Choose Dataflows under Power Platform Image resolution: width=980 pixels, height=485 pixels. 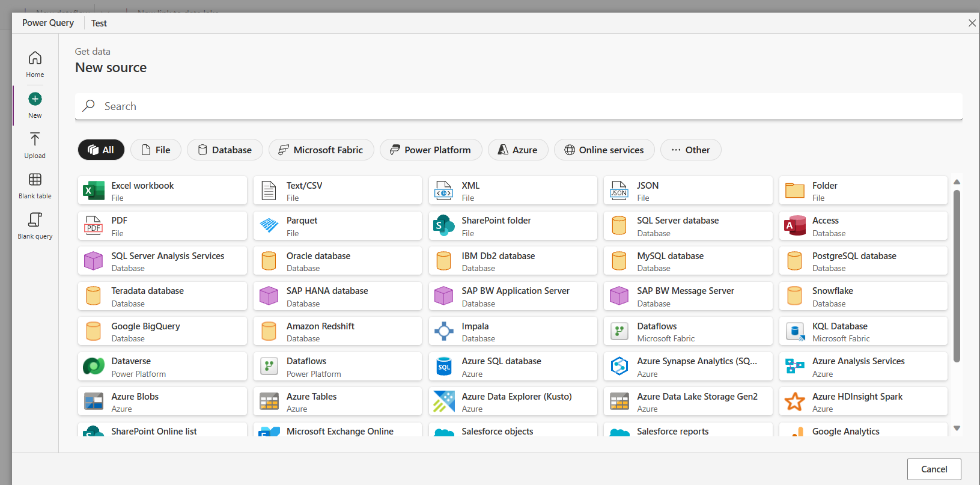click(337, 366)
